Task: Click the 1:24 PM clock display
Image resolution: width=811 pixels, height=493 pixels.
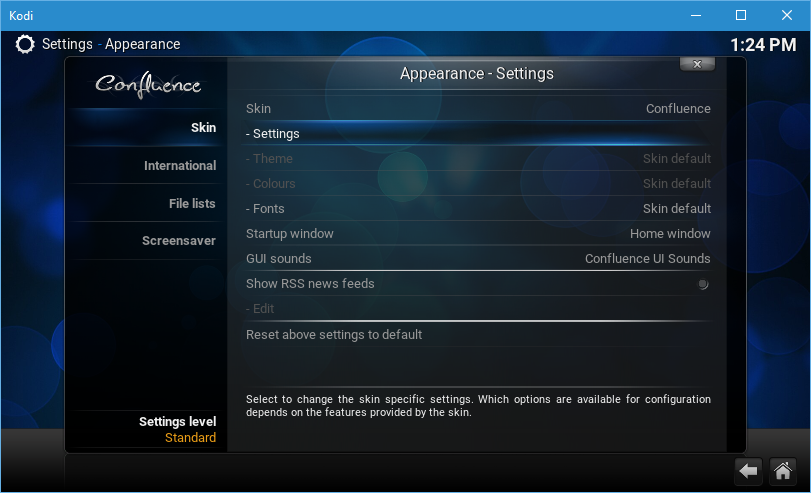Action: [763, 45]
